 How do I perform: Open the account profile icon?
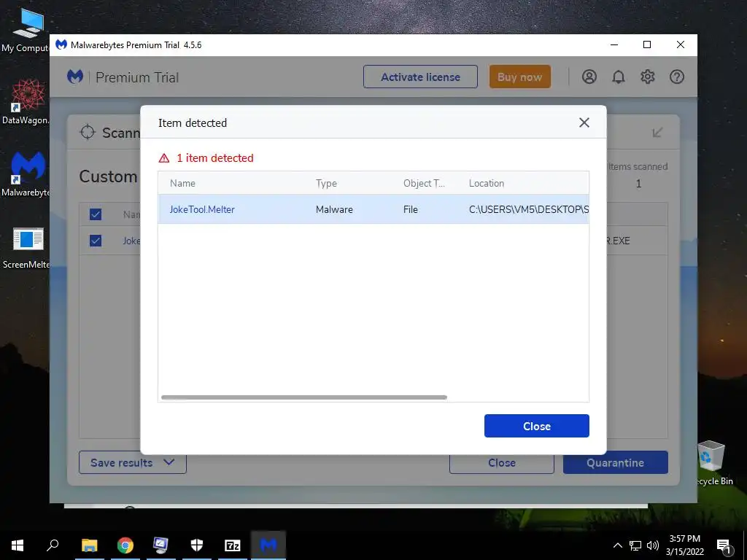[x=589, y=77]
